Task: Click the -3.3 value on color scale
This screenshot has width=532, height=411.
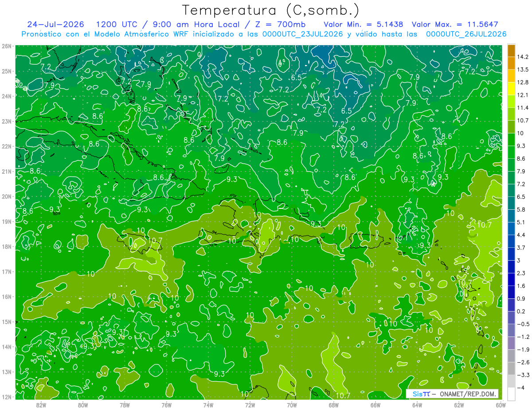Action: [x=523, y=375]
